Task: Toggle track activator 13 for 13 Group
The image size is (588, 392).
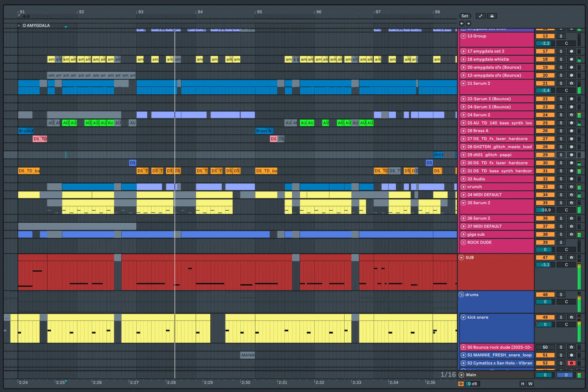Action: [x=545, y=36]
